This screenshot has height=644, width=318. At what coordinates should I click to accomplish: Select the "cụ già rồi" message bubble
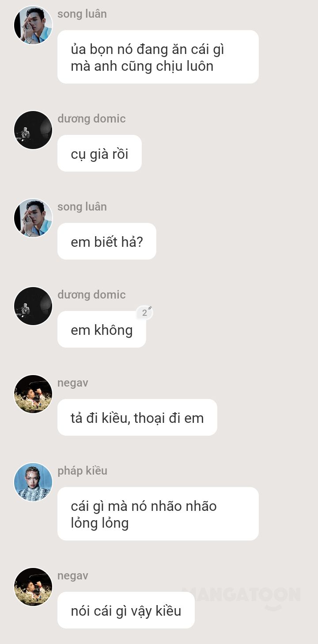(x=99, y=153)
